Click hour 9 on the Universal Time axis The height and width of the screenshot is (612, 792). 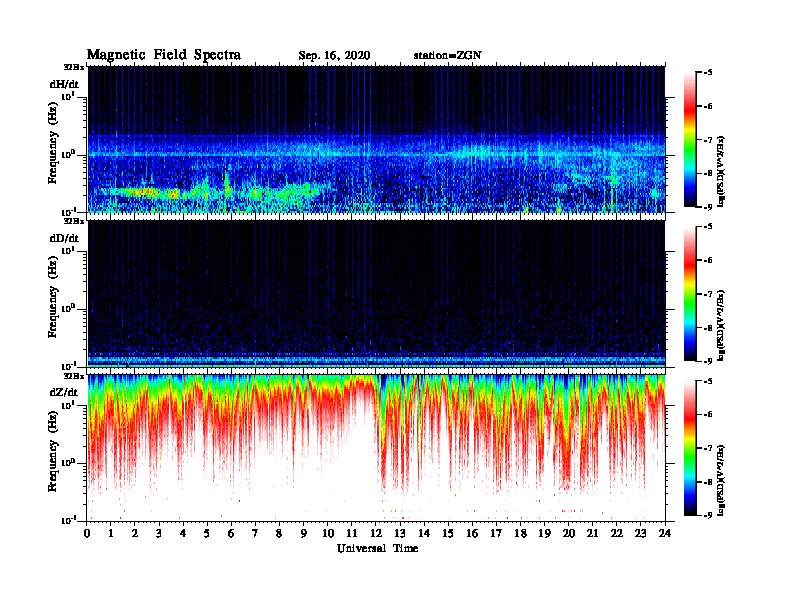click(x=304, y=533)
